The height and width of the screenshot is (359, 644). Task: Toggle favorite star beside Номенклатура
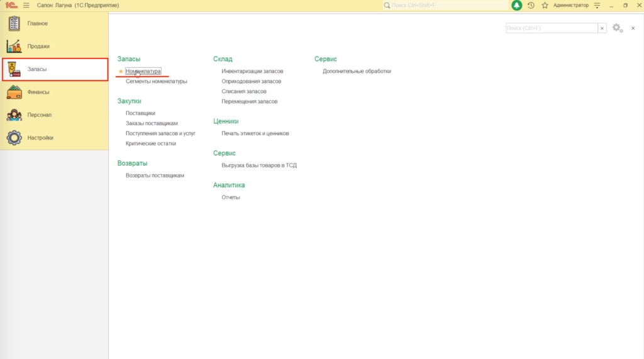click(121, 71)
